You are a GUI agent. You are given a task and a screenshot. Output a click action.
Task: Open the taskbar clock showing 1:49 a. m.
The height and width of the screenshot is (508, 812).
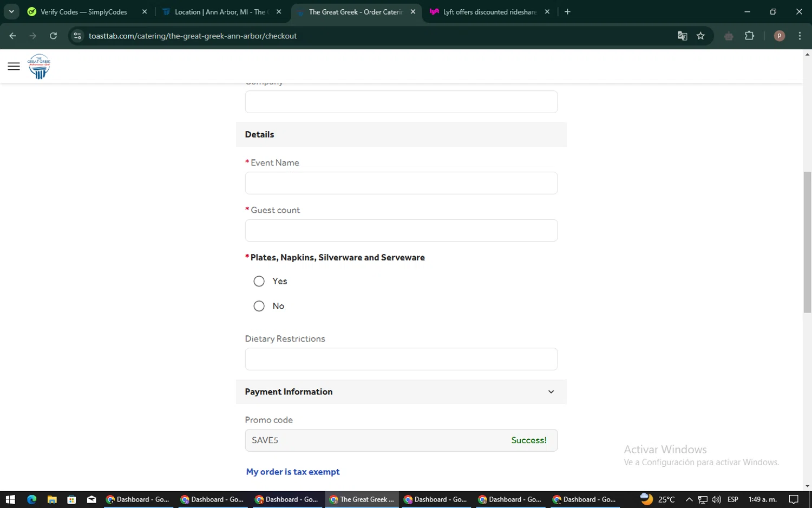762,499
